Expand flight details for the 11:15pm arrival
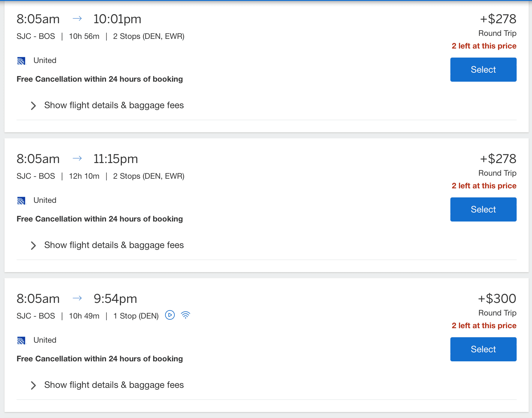This screenshot has width=532, height=418. [x=114, y=245]
